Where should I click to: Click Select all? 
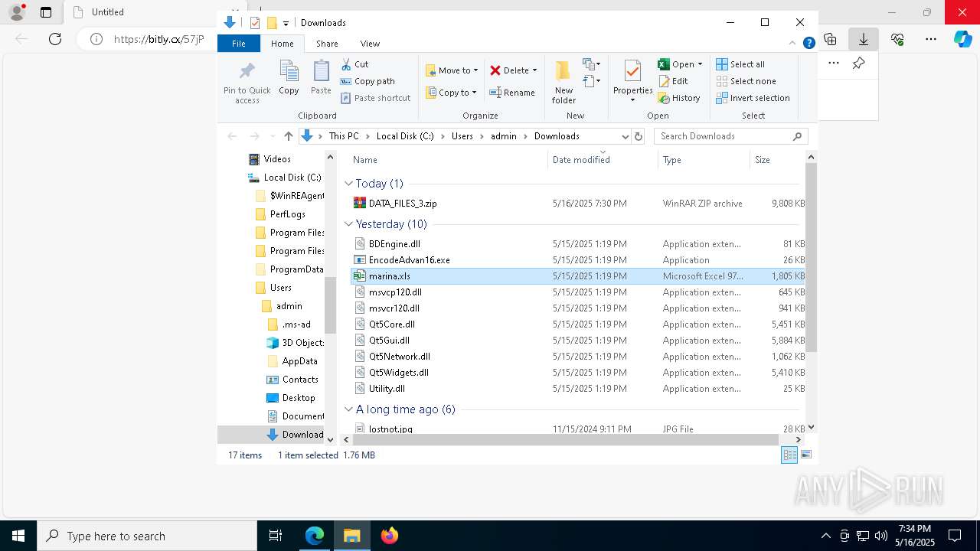(x=740, y=64)
